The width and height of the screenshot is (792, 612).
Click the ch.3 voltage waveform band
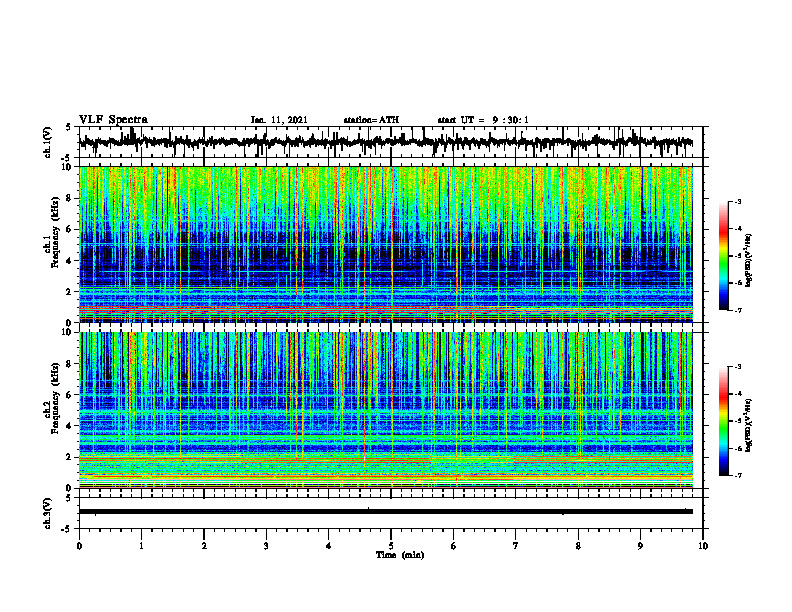(x=386, y=512)
